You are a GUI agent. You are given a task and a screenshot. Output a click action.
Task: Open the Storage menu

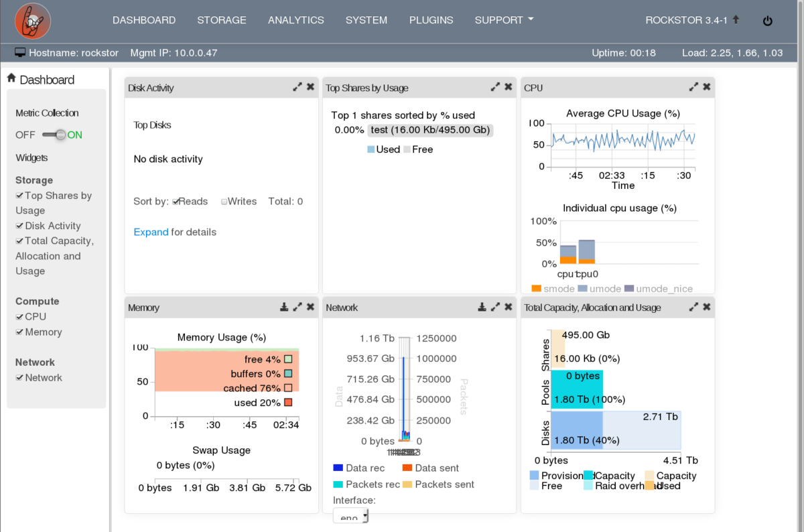point(222,20)
